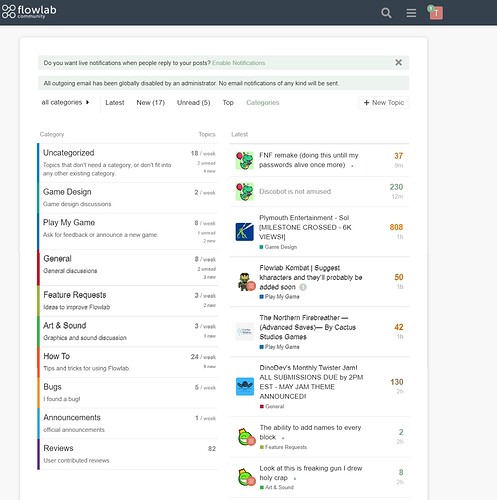Click the General tag under Twister Jam
This screenshot has height=500, width=497.
click(272, 406)
